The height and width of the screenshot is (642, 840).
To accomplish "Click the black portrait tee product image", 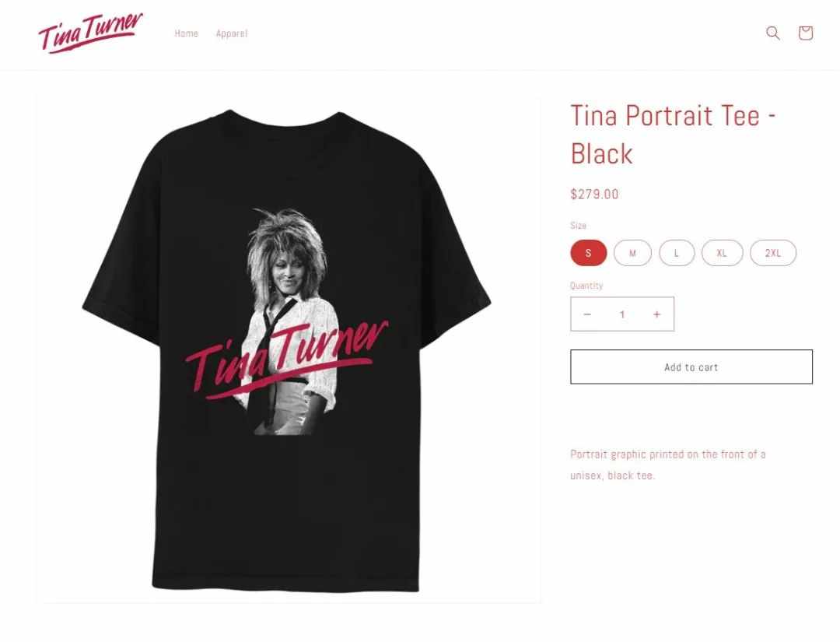I will (288, 349).
